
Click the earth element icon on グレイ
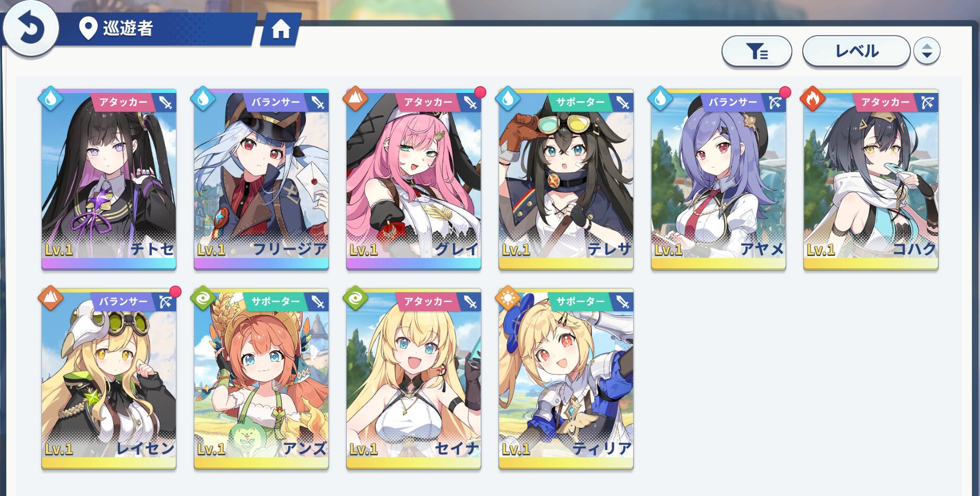point(356,98)
